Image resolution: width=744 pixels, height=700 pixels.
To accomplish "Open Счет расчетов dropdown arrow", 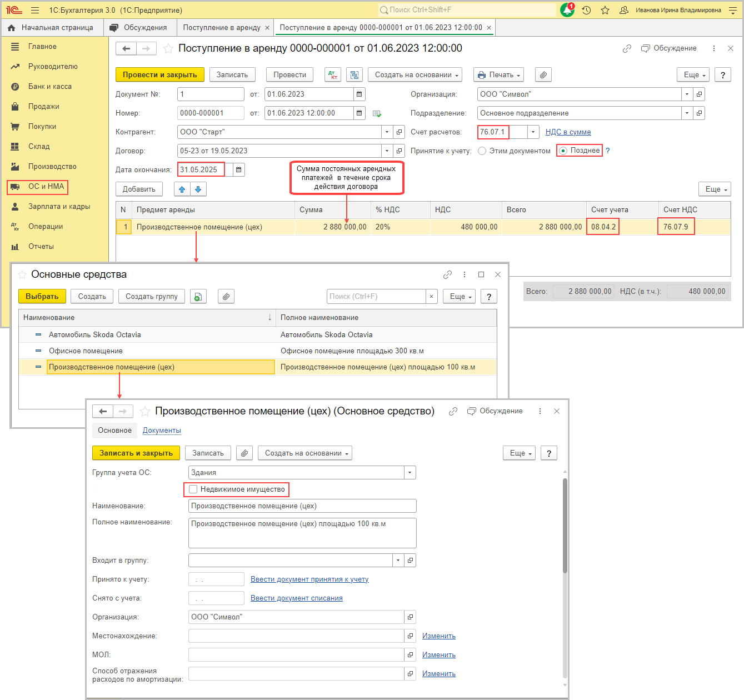I will coord(533,132).
